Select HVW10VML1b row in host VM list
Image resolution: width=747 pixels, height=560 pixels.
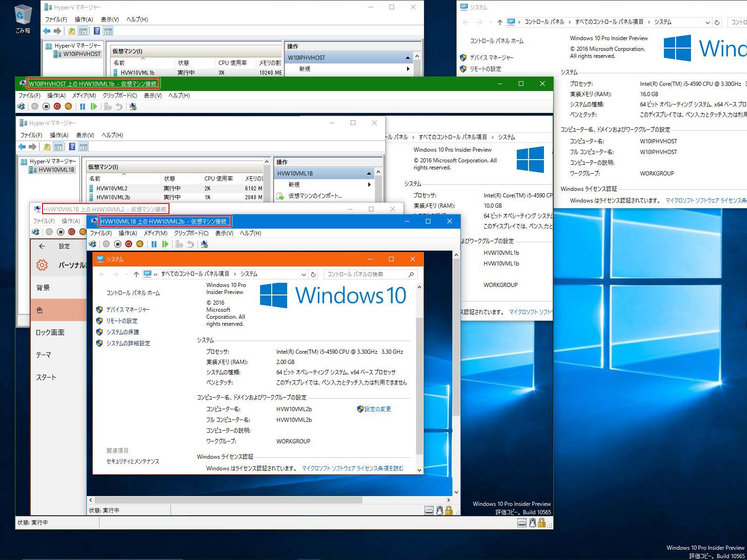[x=197, y=73]
